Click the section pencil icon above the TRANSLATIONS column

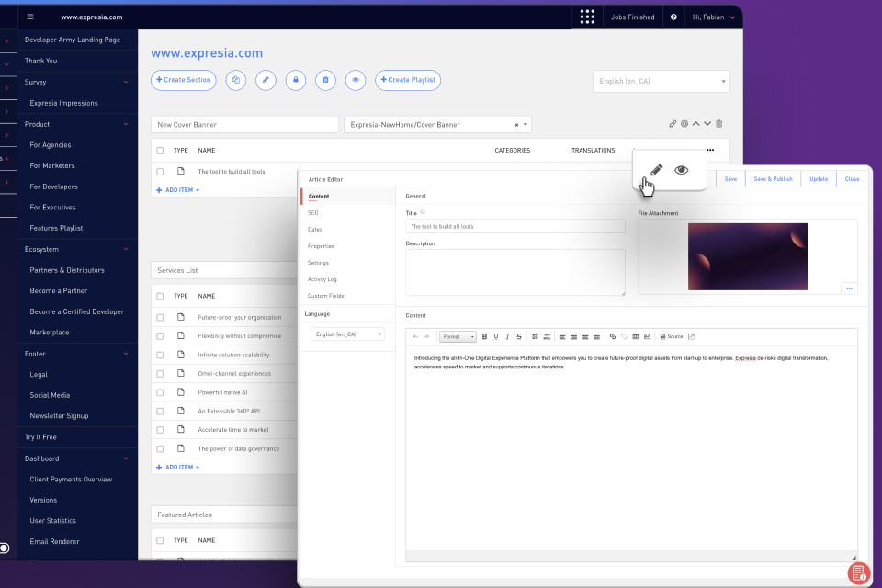(673, 124)
